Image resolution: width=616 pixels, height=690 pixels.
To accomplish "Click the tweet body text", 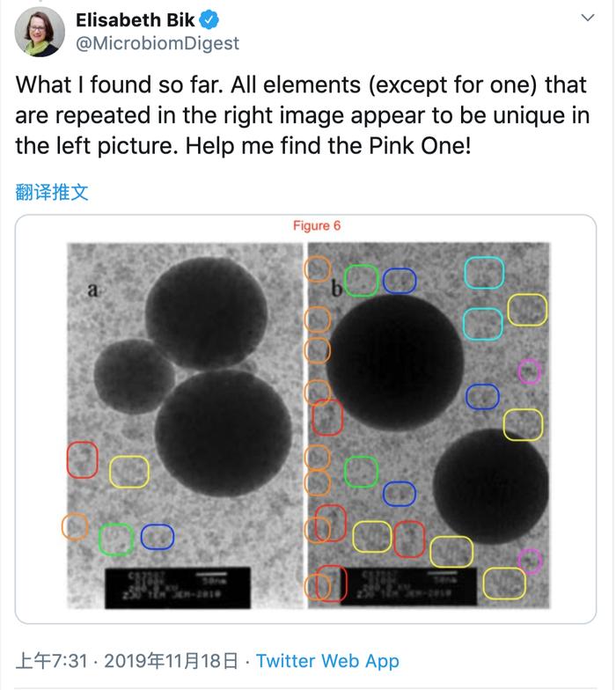I will point(303,115).
